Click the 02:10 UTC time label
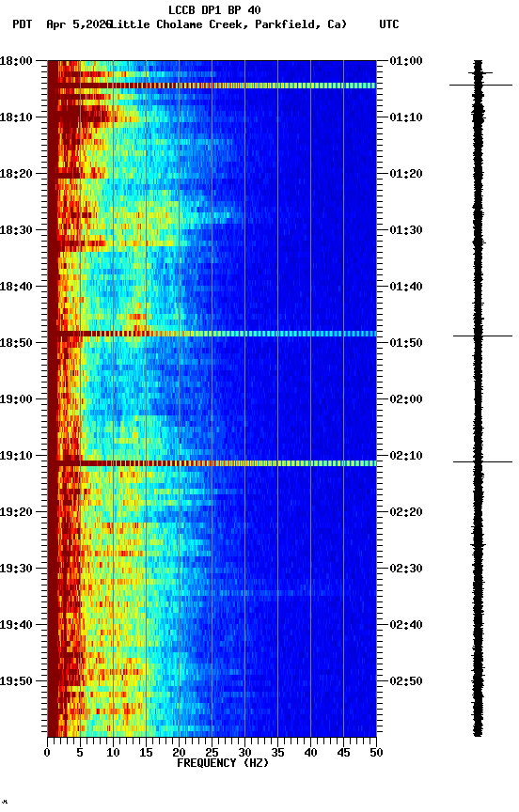The image size is (519, 812). coord(406,456)
